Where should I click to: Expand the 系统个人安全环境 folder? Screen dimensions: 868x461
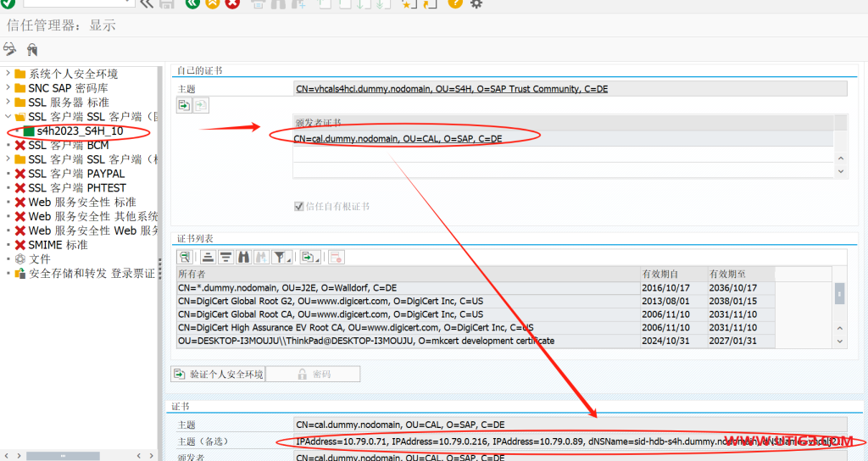[8, 75]
